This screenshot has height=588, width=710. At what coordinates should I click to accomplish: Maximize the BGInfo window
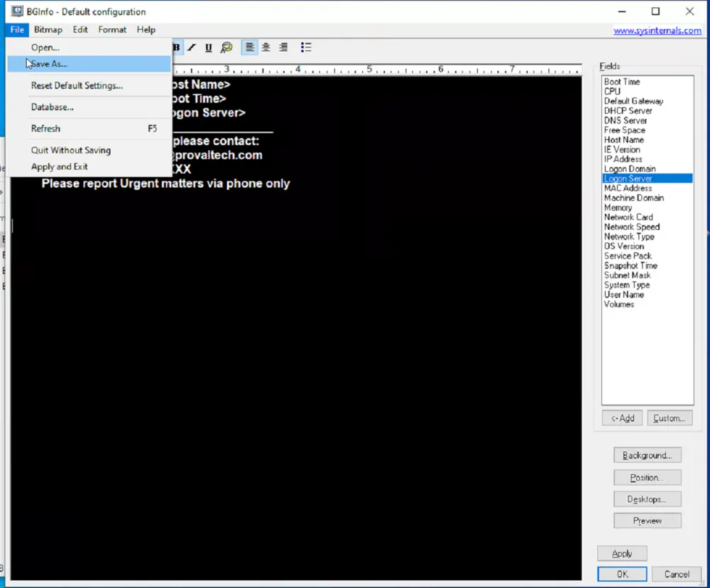point(655,11)
